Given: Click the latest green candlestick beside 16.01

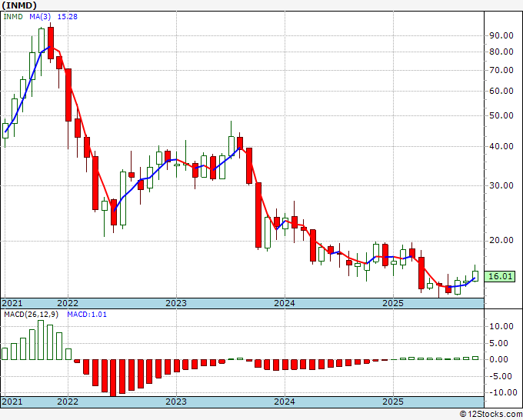Looking at the screenshot, I should pyautogui.click(x=475, y=276).
